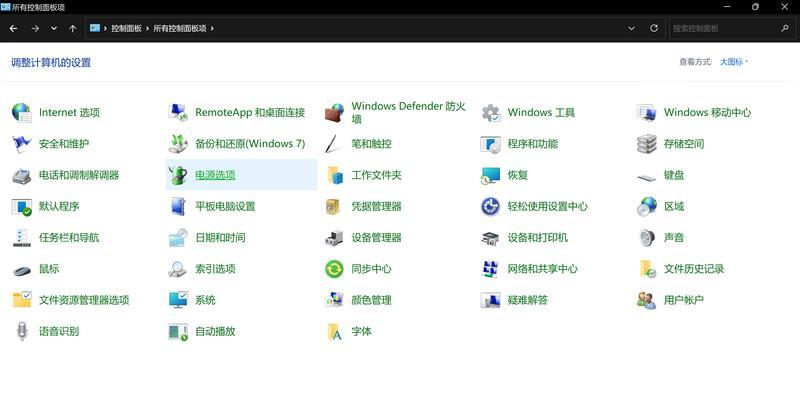Viewport: 800px width, 400px height.
Task: Select the 控制面板 breadcrumb
Action: pos(126,29)
